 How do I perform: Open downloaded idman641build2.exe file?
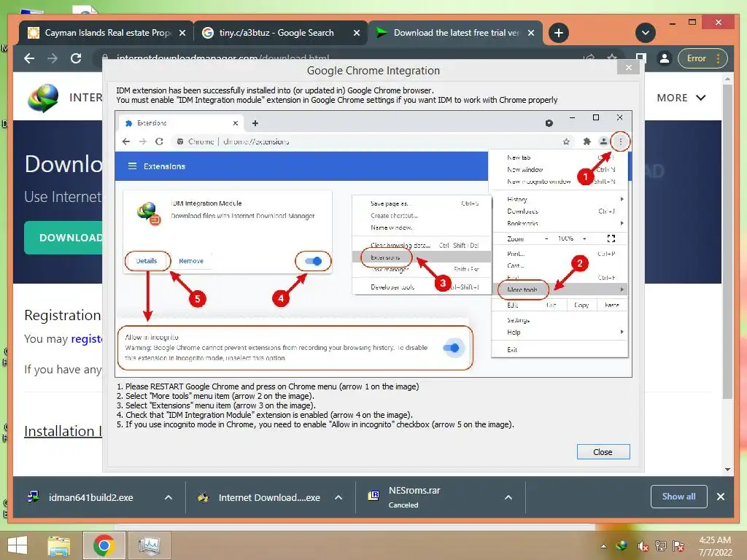coord(90,497)
